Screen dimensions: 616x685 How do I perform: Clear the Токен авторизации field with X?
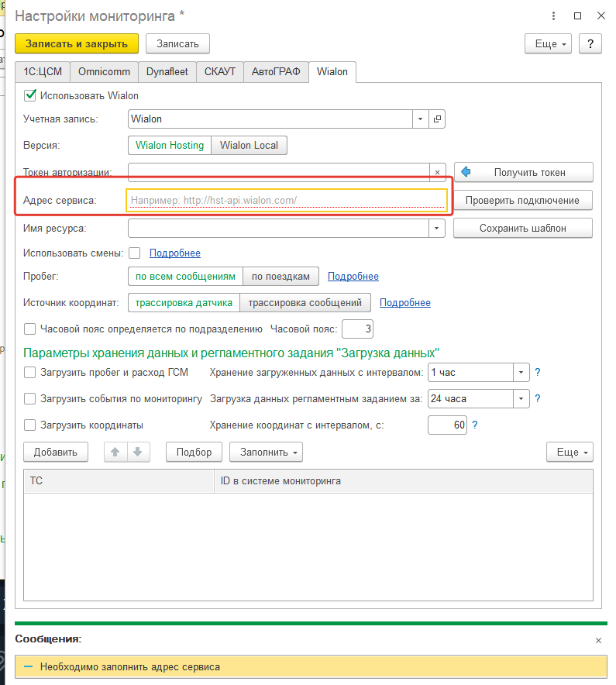pyautogui.click(x=438, y=172)
